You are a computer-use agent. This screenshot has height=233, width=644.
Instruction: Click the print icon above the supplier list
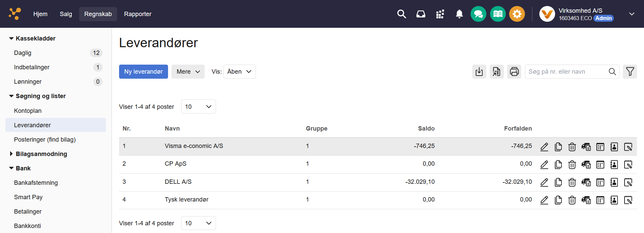514,72
